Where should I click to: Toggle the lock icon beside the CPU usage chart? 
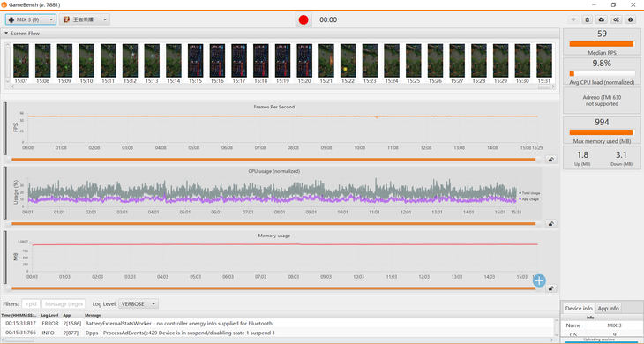(550, 224)
